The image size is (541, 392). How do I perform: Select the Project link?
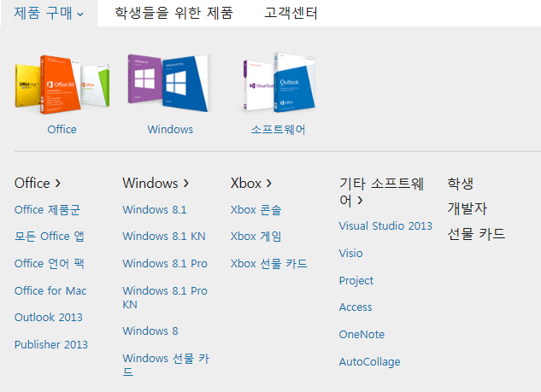coord(356,281)
